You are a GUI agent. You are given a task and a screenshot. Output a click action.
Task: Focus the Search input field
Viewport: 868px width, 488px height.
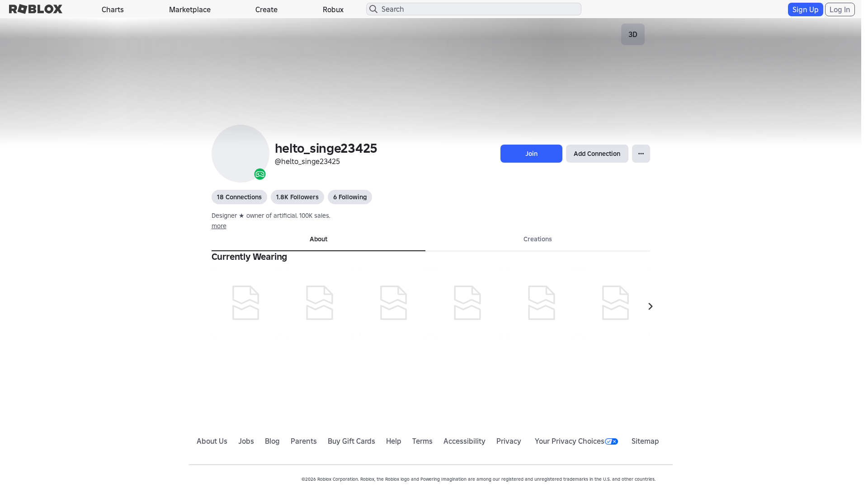coord(473,9)
